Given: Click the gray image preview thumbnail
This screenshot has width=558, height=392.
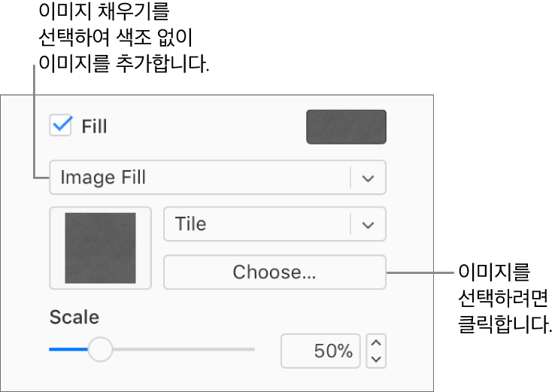Looking at the screenshot, I should coord(100,248).
